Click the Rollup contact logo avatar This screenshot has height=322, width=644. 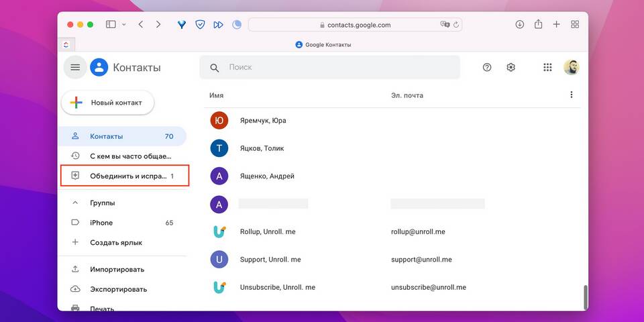pyautogui.click(x=219, y=231)
